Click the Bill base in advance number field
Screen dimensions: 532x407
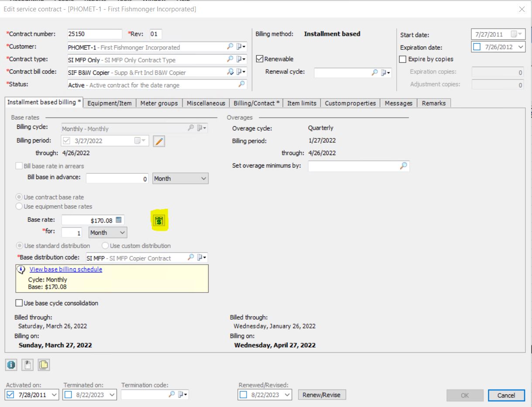click(118, 179)
